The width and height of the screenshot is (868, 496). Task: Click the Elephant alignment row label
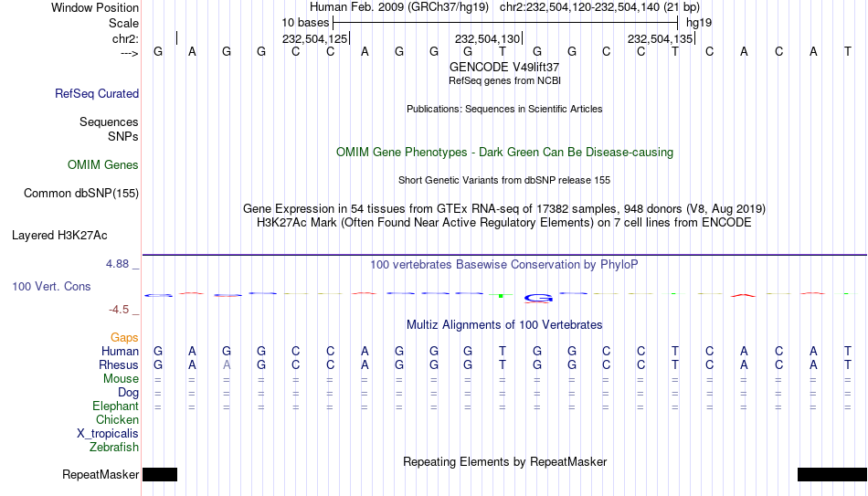tap(116, 406)
